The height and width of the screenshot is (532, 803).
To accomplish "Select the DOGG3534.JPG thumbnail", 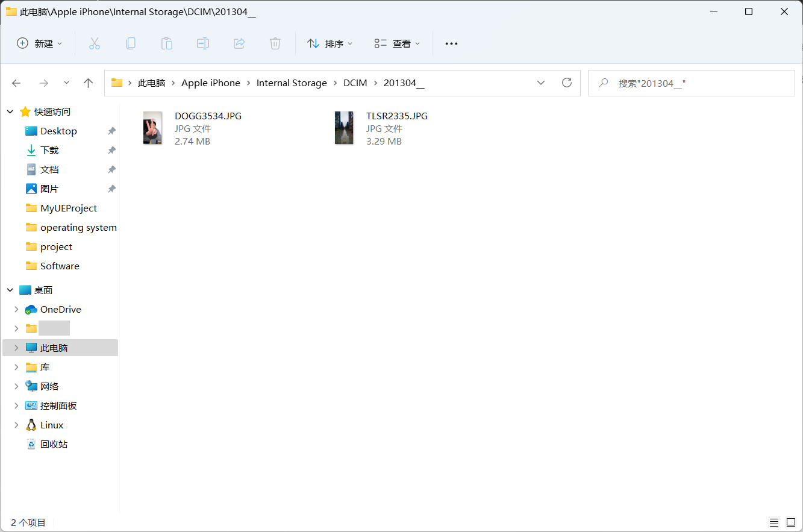I will point(152,128).
